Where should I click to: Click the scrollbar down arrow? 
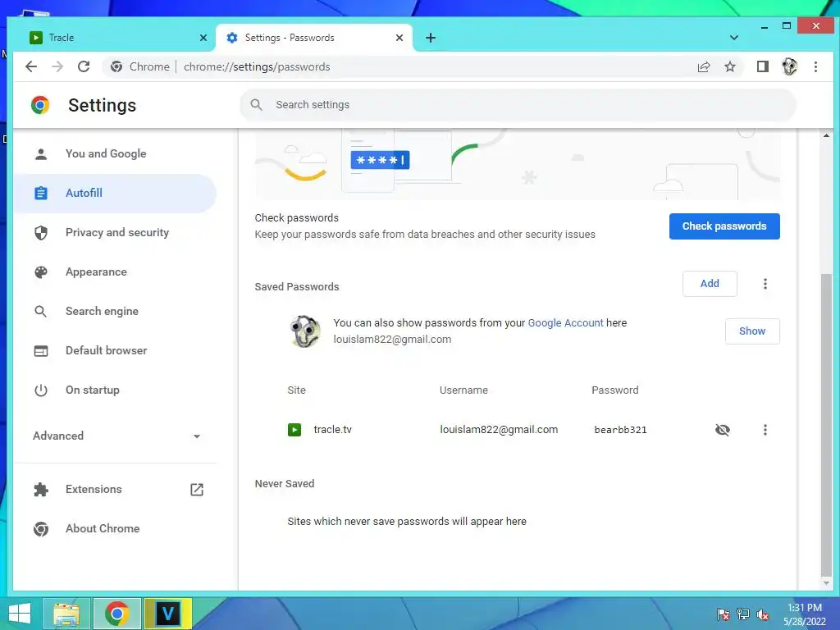[826, 583]
